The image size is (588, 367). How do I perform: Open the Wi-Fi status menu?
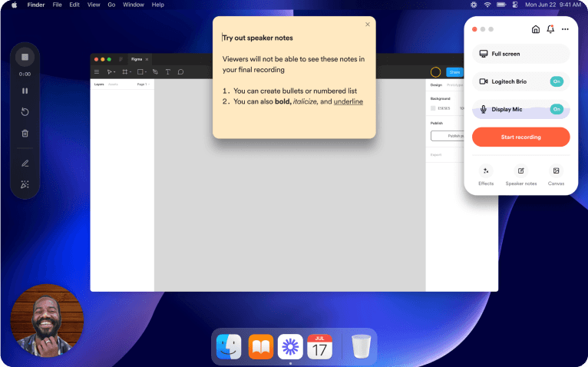(x=487, y=5)
